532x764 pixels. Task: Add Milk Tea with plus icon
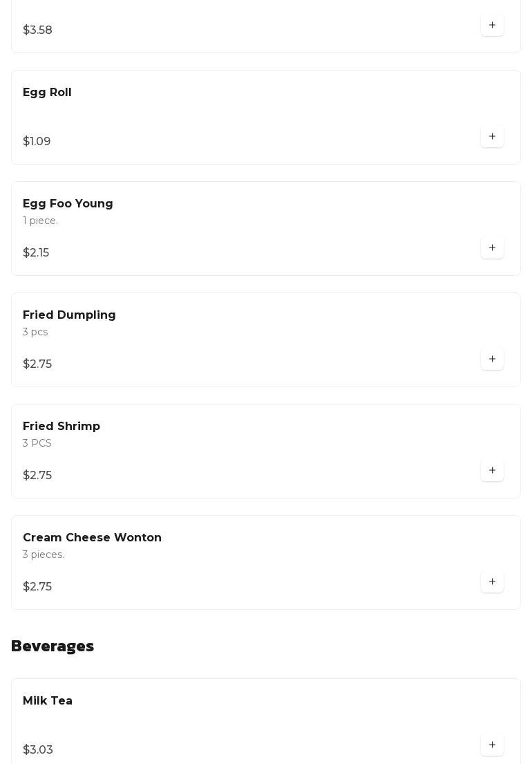(x=492, y=745)
